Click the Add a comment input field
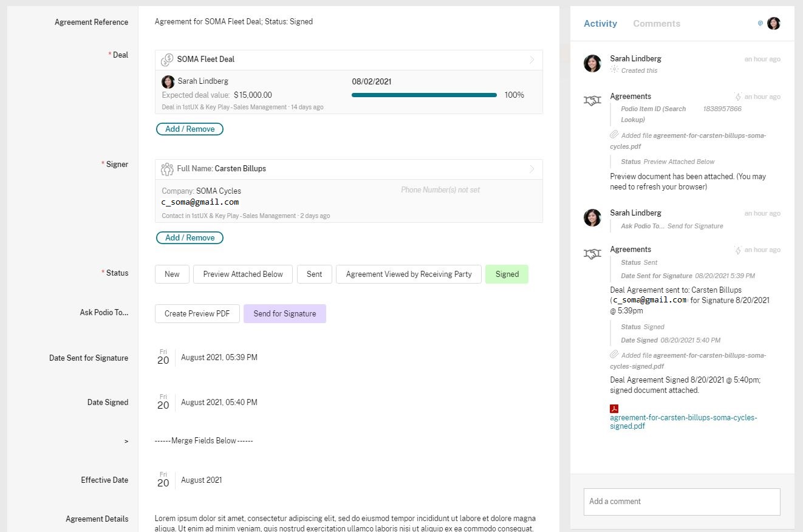 682,502
